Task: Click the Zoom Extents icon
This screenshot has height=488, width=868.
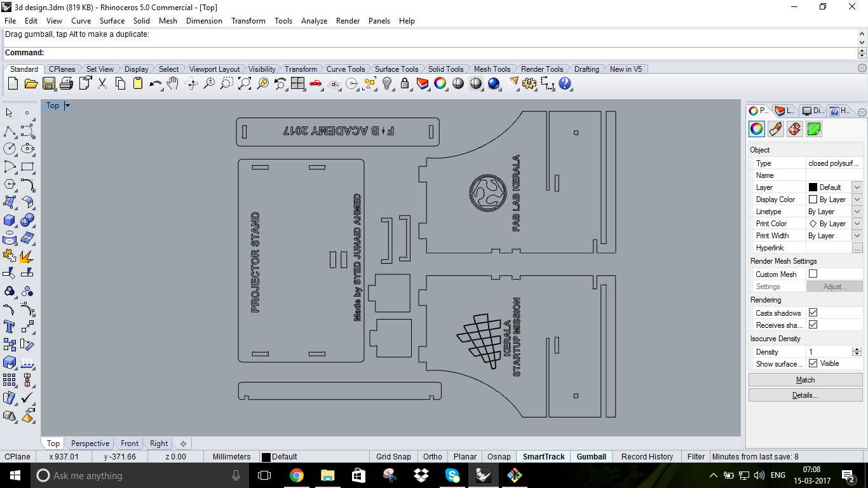Action: (244, 83)
